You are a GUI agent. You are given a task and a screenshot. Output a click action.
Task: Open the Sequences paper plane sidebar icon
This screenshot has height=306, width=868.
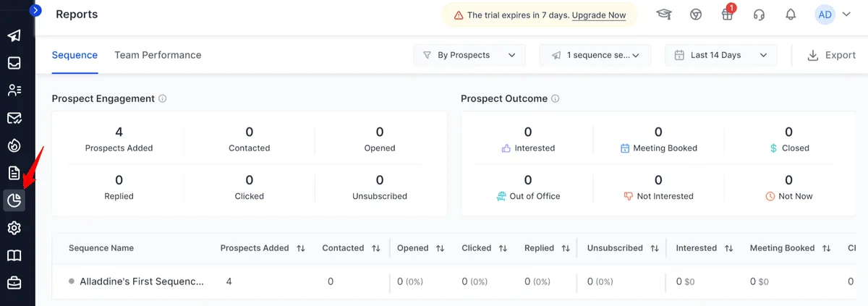pyautogui.click(x=14, y=35)
